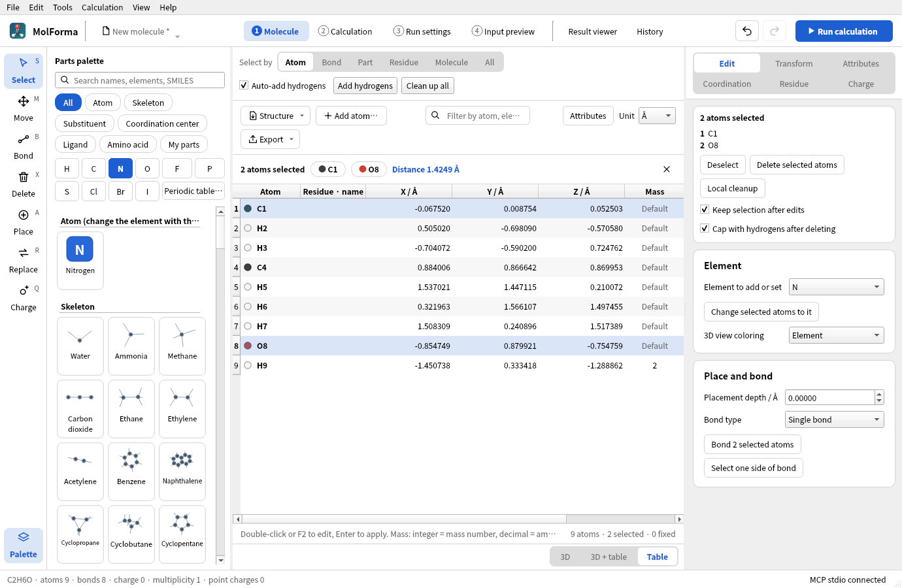Go to the Run settings step

422,31
